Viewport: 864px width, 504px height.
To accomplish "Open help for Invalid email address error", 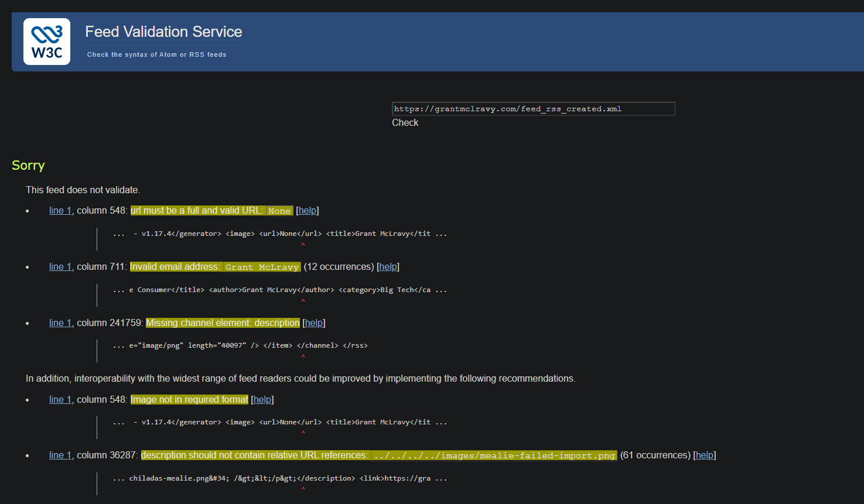I will (x=388, y=267).
